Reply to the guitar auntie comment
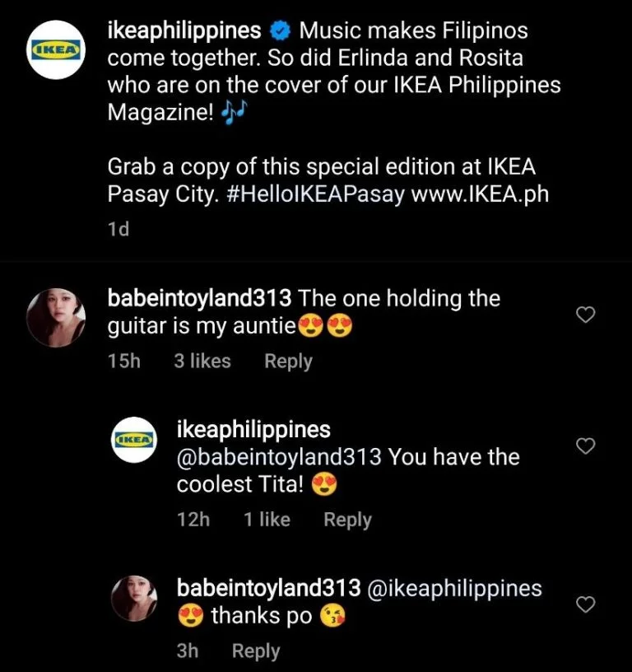 288,362
